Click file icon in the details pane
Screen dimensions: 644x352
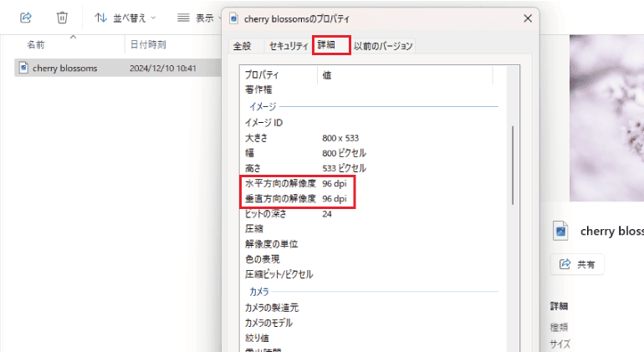tap(560, 231)
